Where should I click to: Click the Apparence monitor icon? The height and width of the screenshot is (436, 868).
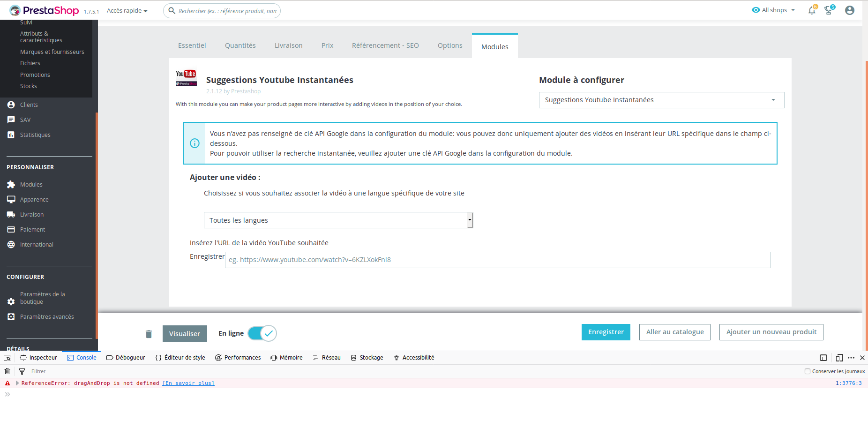[11, 199]
